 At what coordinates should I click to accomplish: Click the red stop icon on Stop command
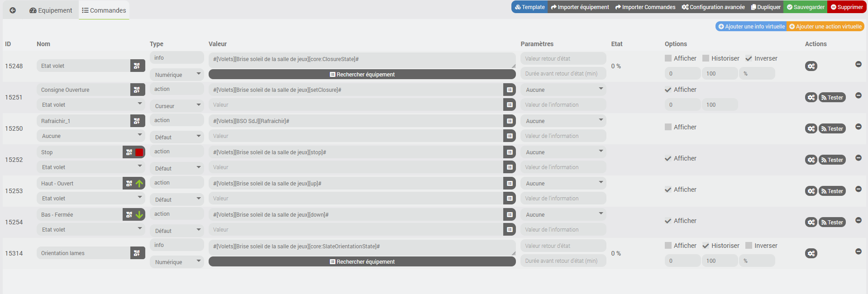coord(139,152)
